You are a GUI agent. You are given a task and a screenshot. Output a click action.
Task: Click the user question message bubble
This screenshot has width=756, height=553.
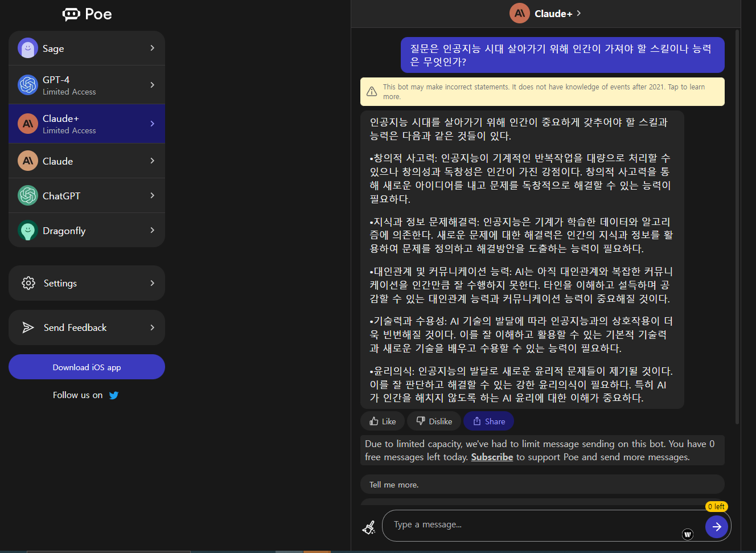[562, 55]
